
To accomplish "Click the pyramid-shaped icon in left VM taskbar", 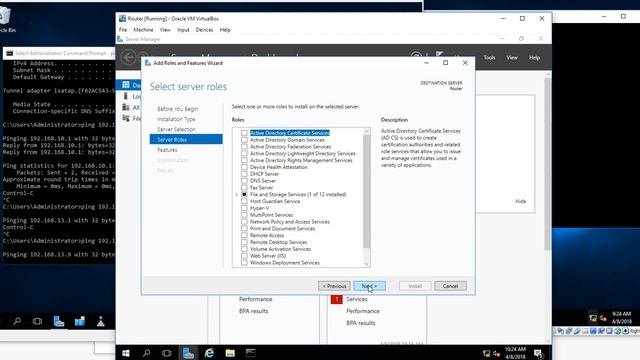I will pyautogui.click(x=100, y=321).
